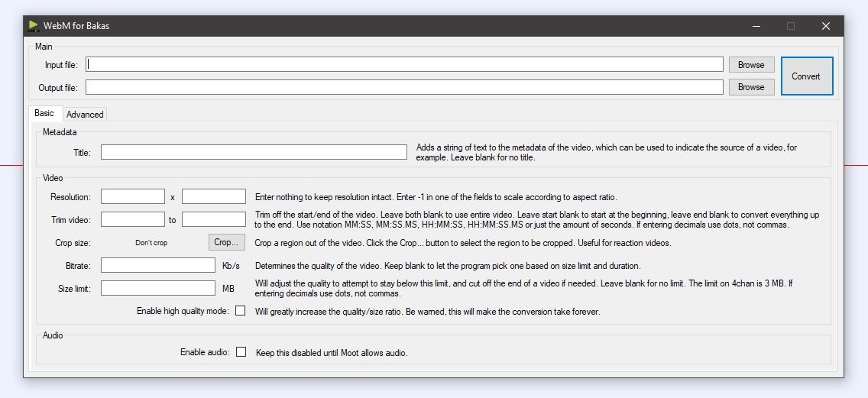Enable high quality mode checkbox
Viewport: 868px width, 398px height.
point(240,311)
